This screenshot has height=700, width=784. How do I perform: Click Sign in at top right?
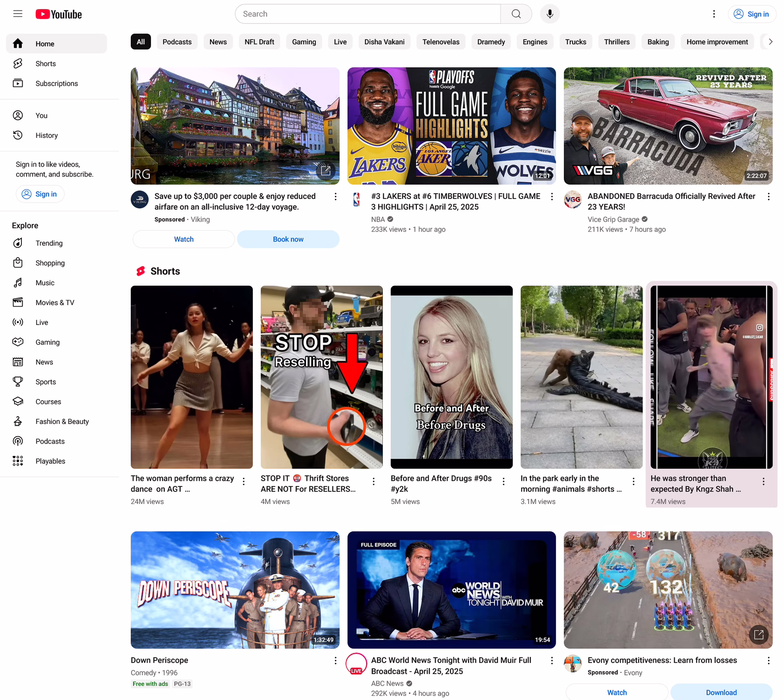752,14
